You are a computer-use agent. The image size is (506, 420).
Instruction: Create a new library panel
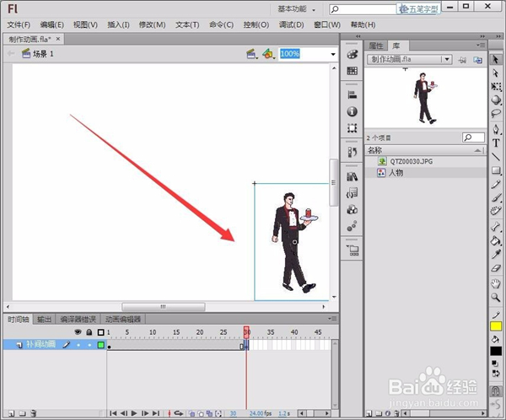click(x=477, y=60)
